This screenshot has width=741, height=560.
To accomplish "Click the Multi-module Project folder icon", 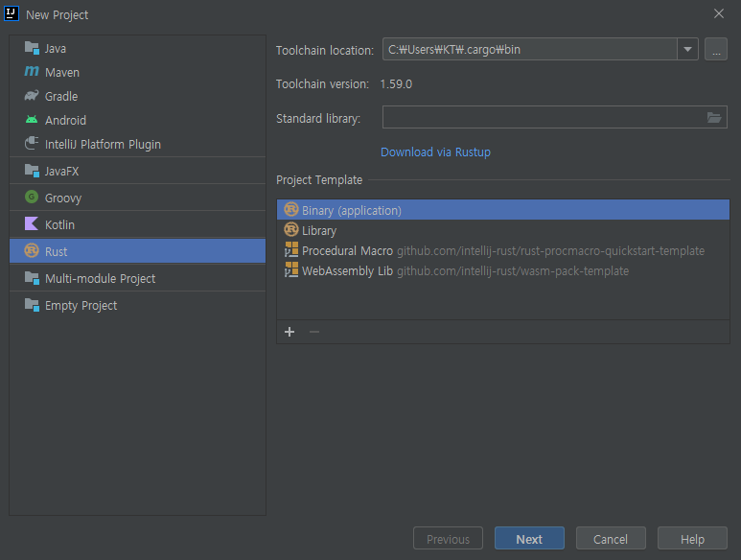I will coord(32,278).
